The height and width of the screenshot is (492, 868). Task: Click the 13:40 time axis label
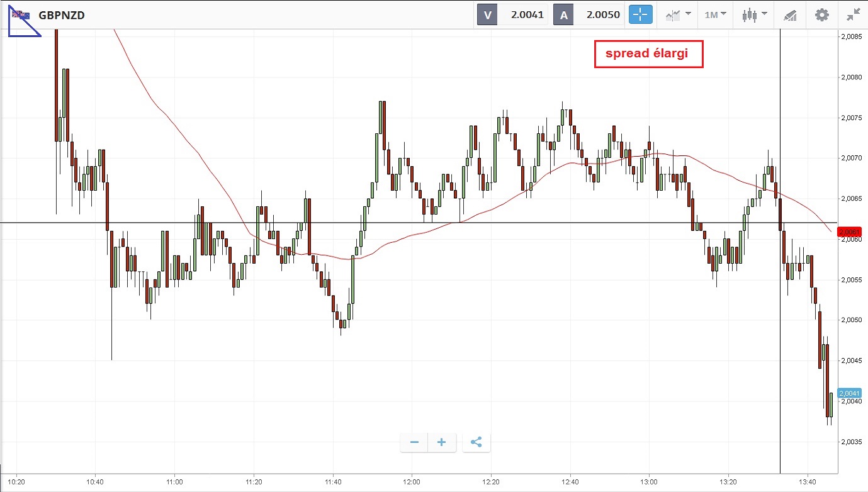806,483
